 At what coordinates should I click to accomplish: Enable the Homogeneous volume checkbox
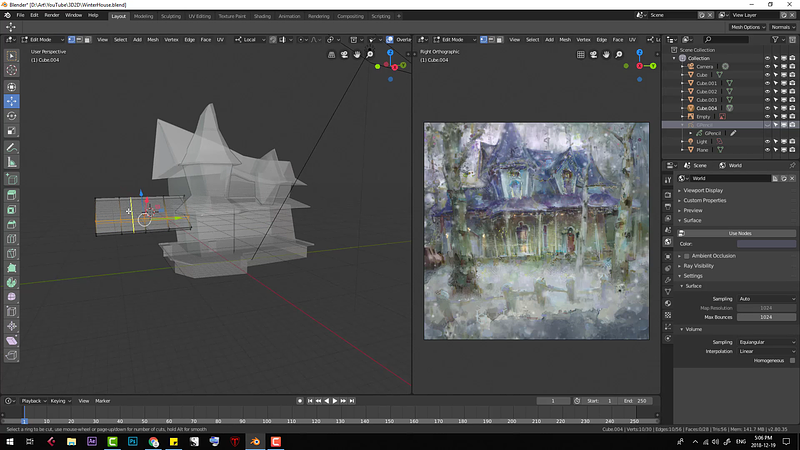792,361
